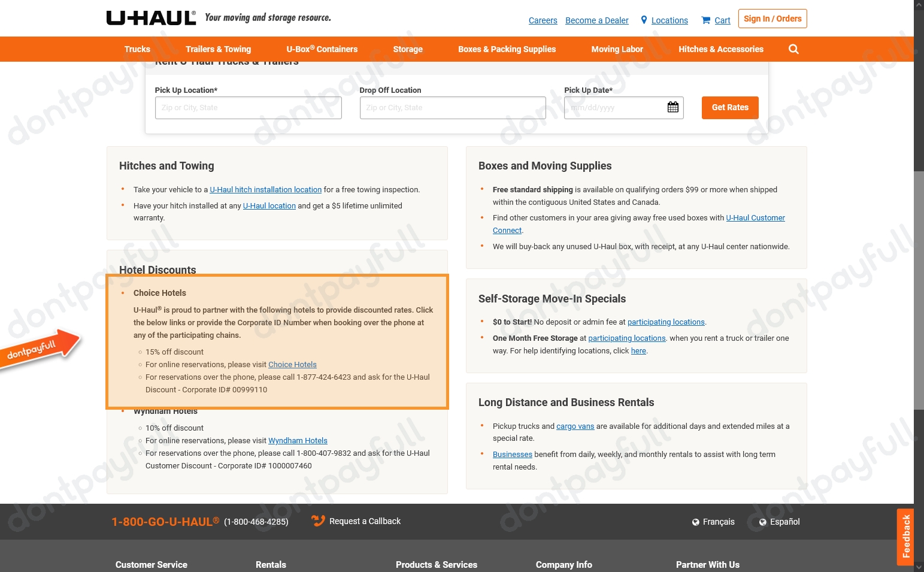Click the globe icon next to Français
The image size is (924, 572).
coord(696,522)
